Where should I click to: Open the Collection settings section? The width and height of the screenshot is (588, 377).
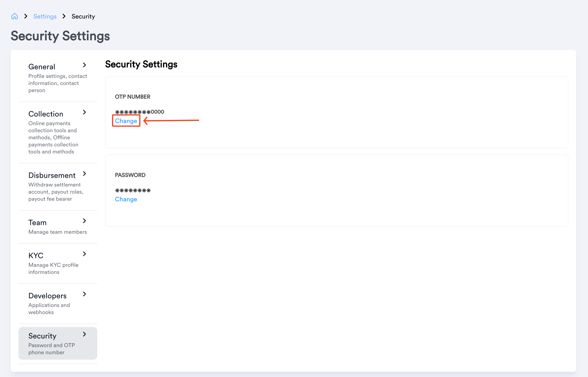point(58,132)
